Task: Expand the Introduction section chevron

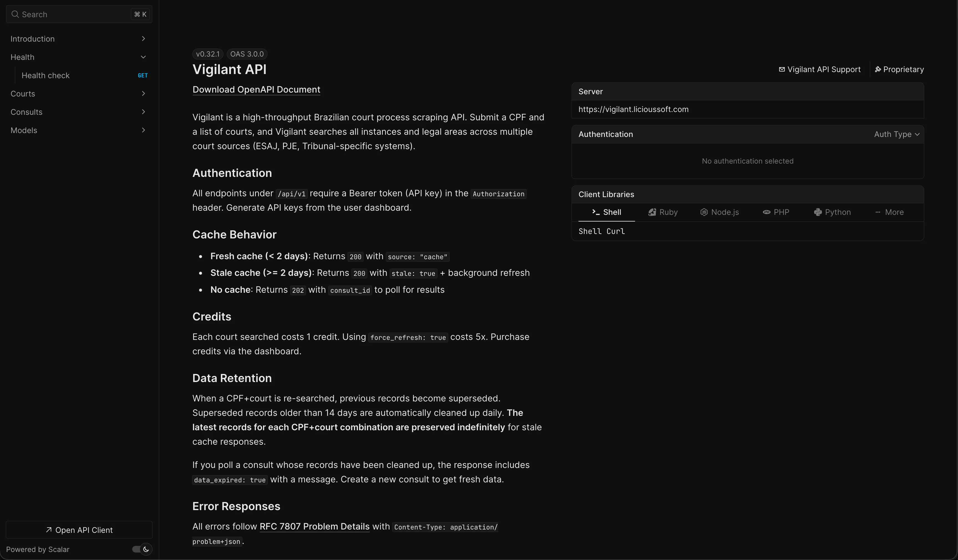Action: pos(143,39)
